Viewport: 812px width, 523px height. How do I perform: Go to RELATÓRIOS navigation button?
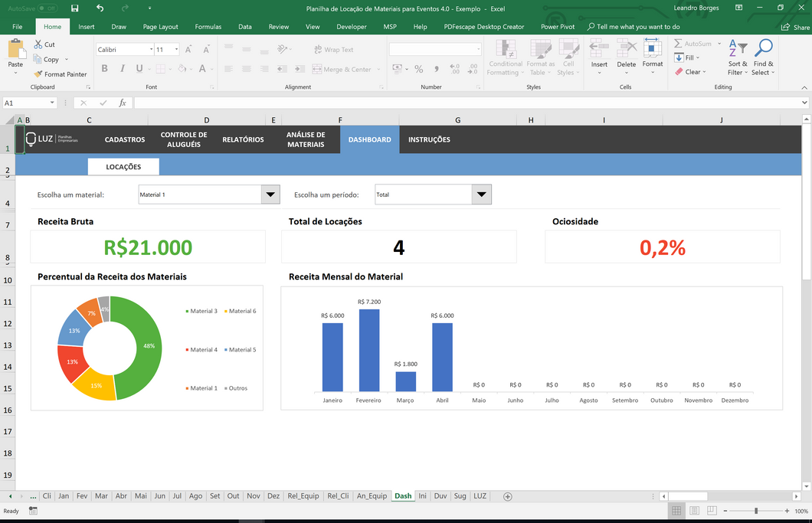coord(243,139)
